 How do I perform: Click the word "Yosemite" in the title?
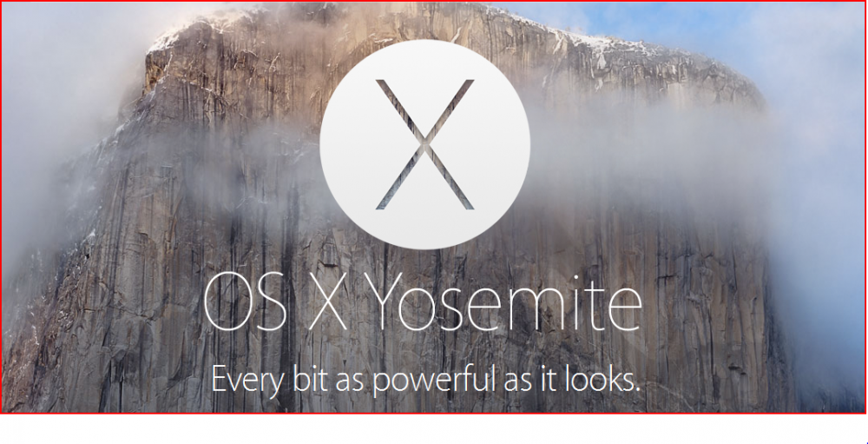506,308
